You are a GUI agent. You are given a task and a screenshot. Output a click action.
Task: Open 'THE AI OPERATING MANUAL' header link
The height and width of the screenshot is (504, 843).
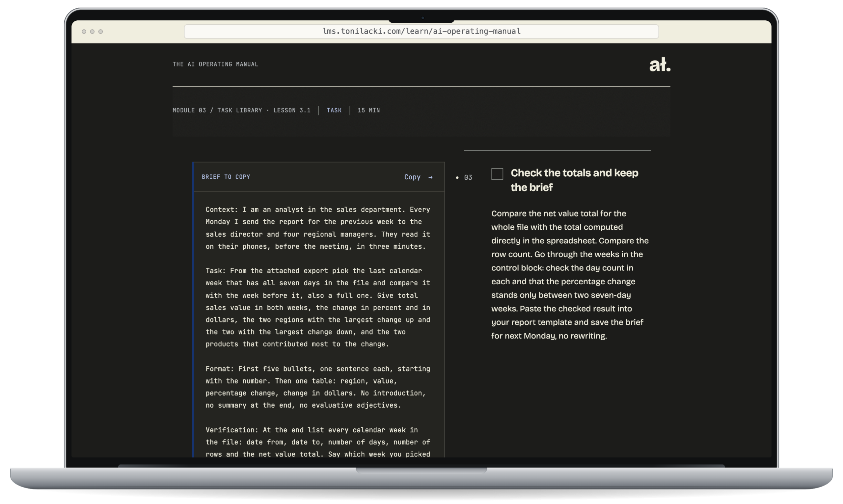(x=215, y=64)
